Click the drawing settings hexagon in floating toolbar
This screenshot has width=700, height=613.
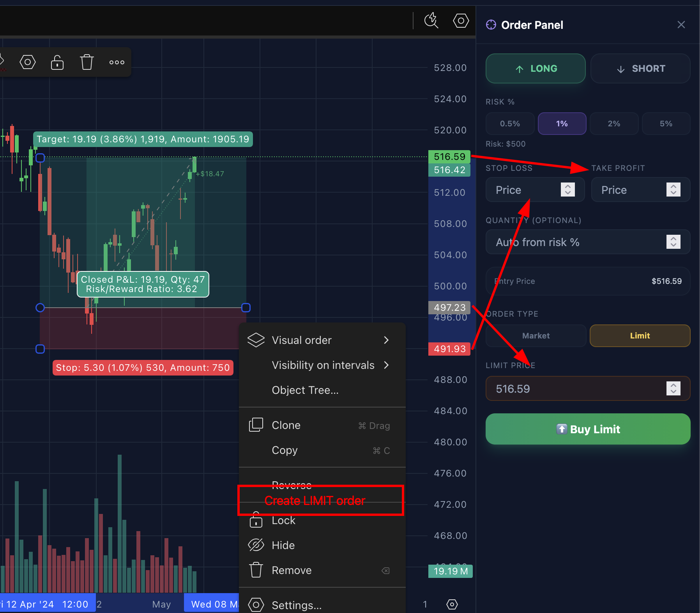click(28, 62)
